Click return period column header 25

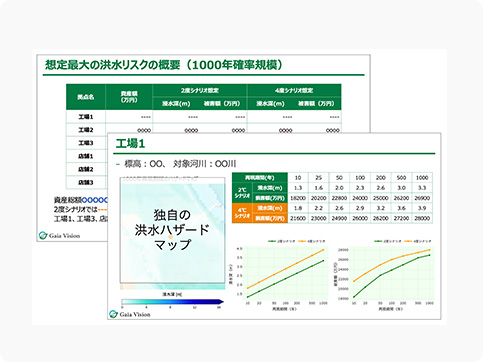tap(319, 178)
